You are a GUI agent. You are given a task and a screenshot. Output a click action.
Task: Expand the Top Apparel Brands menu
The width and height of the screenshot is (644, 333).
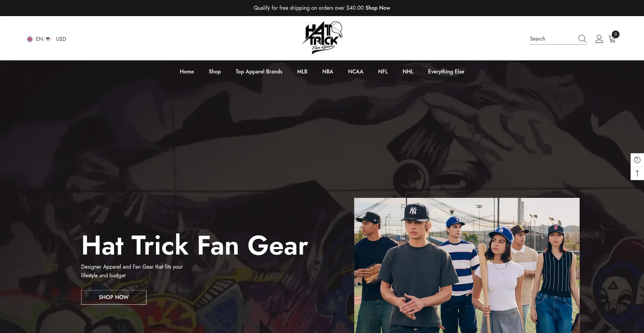click(x=259, y=72)
